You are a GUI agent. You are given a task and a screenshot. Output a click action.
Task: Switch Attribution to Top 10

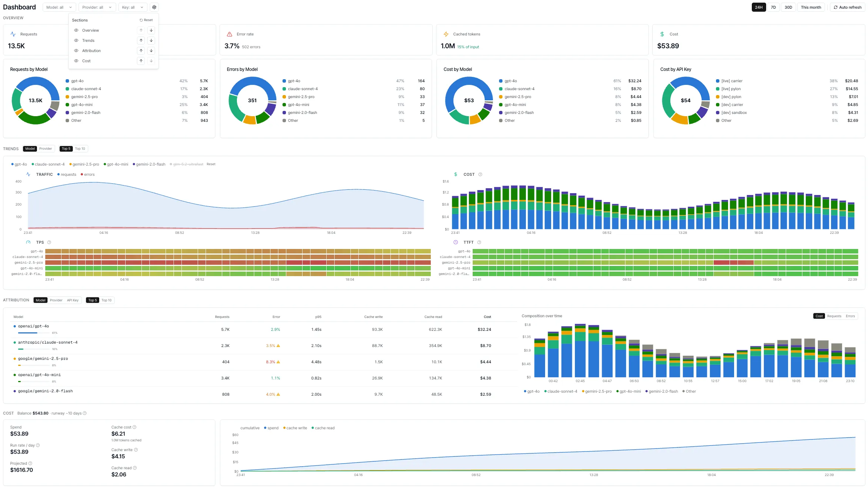point(106,300)
